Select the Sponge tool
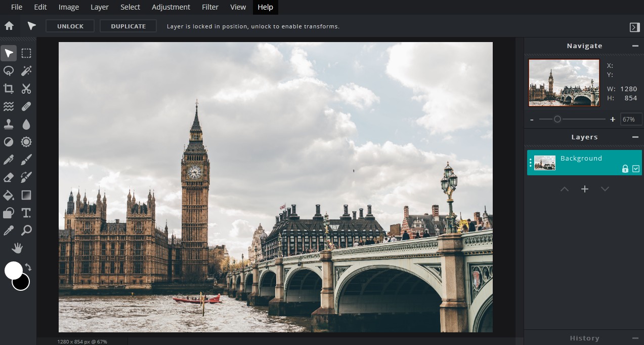 [x=26, y=142]
